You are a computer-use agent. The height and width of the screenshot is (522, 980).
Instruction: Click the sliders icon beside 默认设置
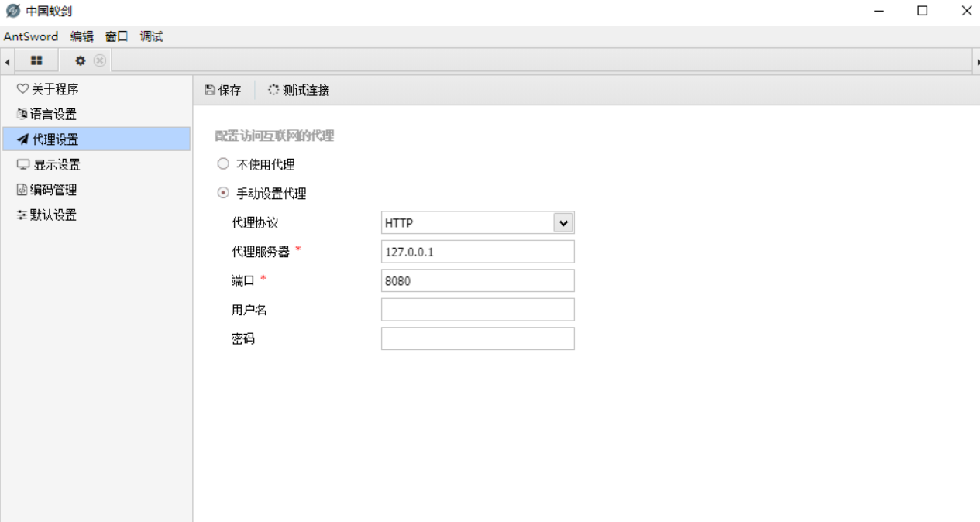22,215
